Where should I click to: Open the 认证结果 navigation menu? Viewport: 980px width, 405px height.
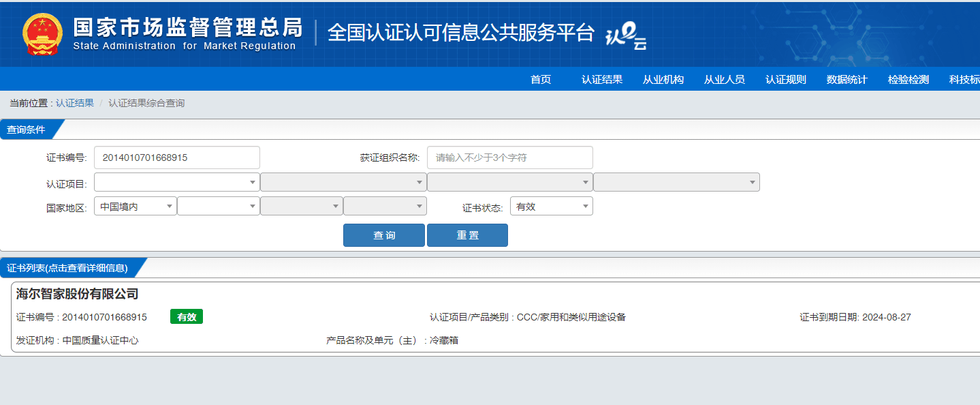point(602,80)
